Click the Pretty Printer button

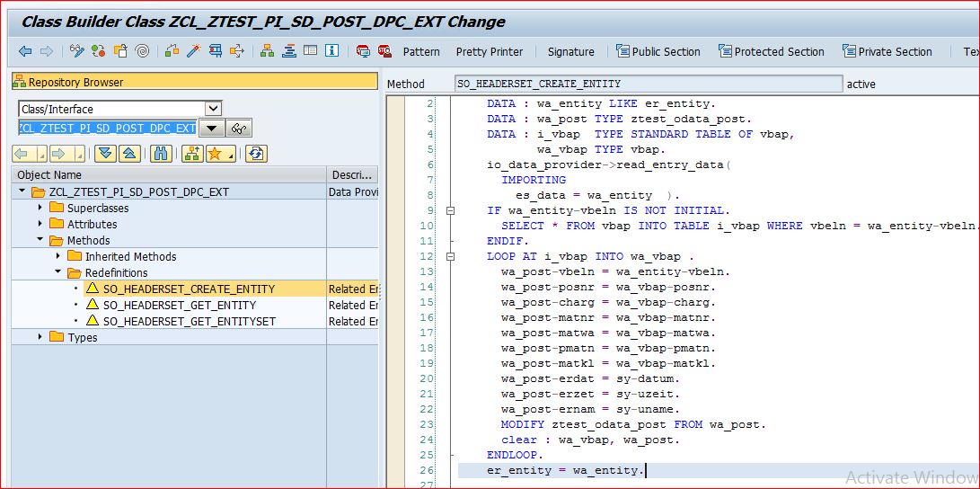pyautogui.click(x=489, y=51)
